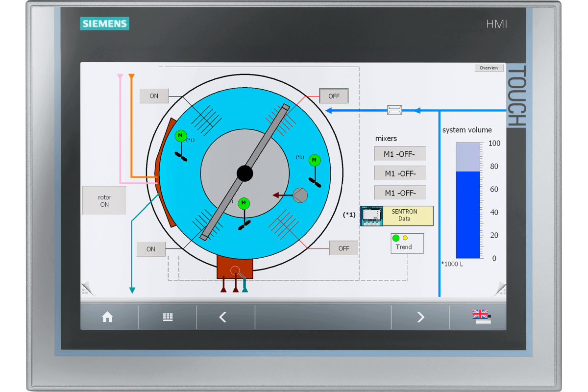Open the SENTRON device thumbnail image
The height and width of the screenshot is (392, 588).
[371, 216]
